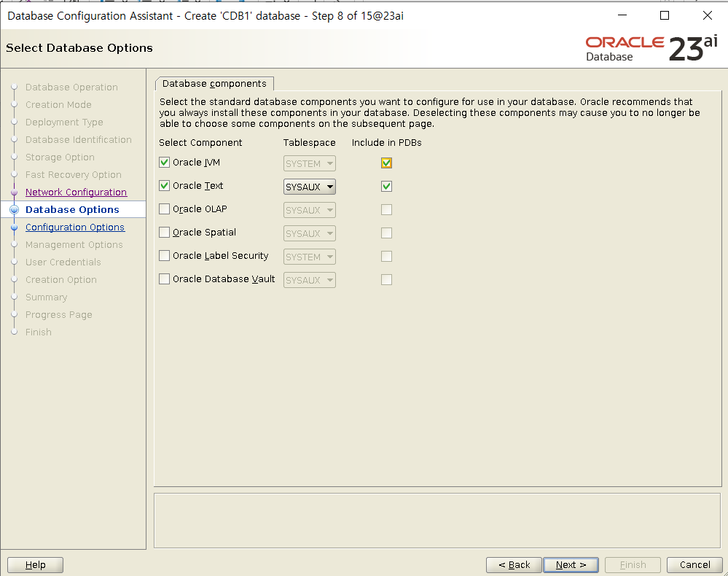728x576 pixels.
Task: Uncheck the Oracle JVM component checkbox
Action: pyautogui.click(x=164, y=162)
